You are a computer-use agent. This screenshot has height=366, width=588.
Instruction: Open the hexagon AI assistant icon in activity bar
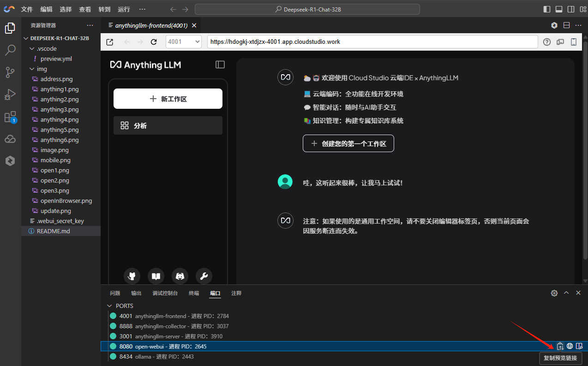pyautogui.click(x=10, y=161)
